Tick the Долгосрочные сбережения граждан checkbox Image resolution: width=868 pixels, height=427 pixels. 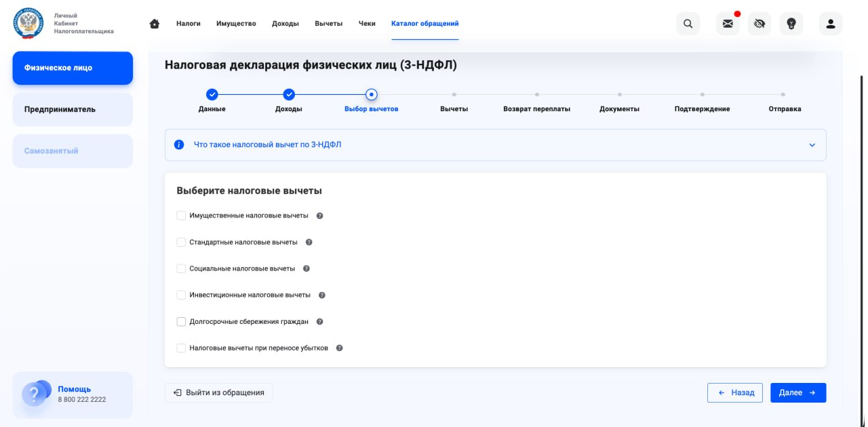click(x=181, y=322)
